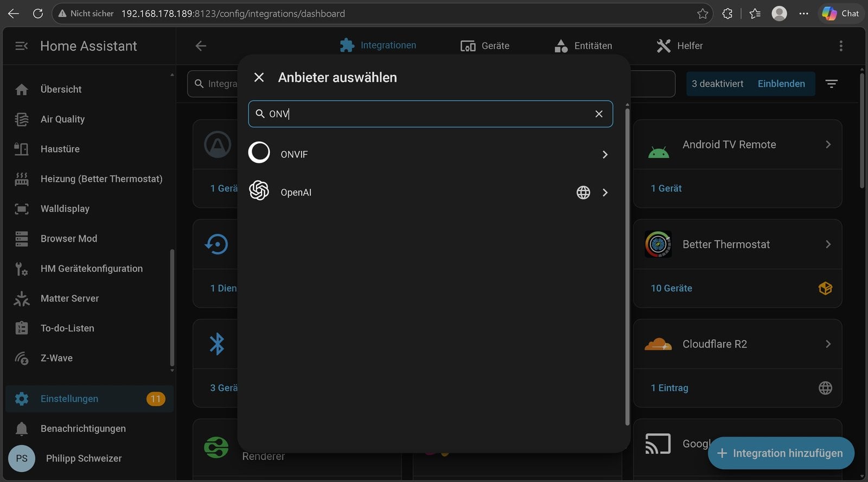Click the ONVIF circle logo
Viewport: 868px width, 482px height.
click(259, 153)
